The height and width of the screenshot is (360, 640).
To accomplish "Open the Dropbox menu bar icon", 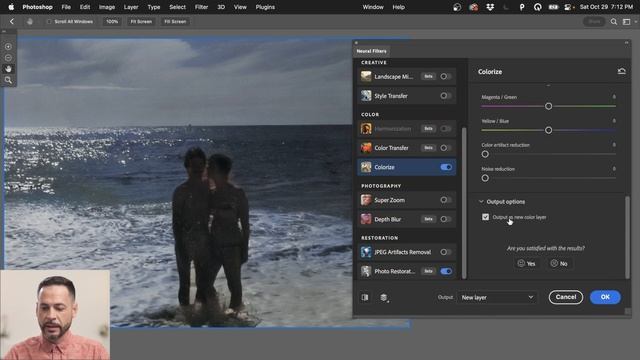I will point(490,7).
